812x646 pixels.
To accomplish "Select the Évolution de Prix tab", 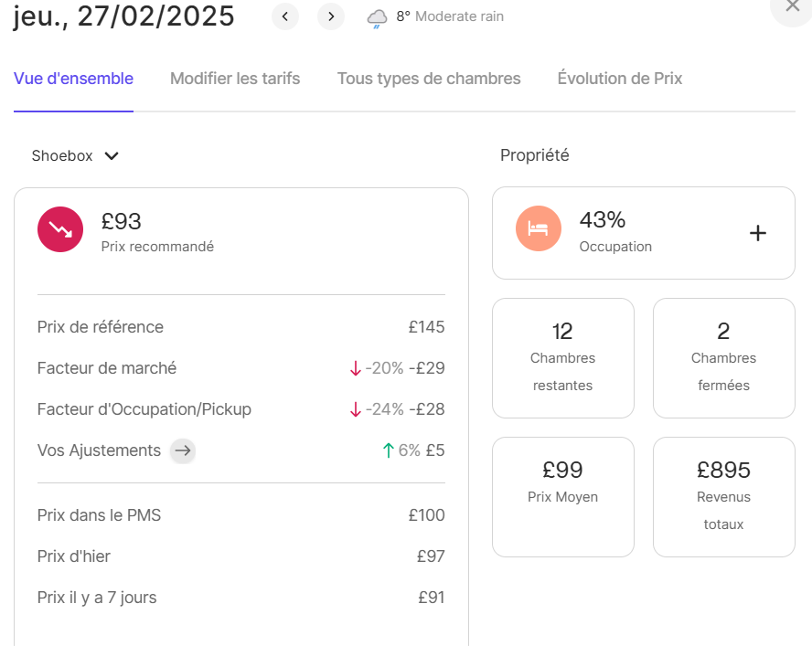I will pos(620,79).
